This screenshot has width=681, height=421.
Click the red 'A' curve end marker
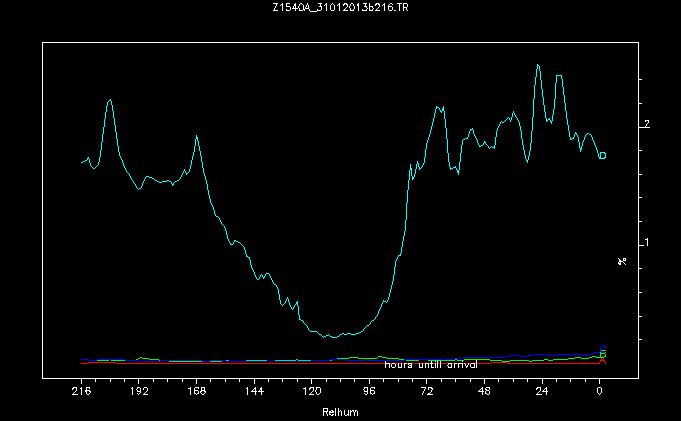pos(602,360)
